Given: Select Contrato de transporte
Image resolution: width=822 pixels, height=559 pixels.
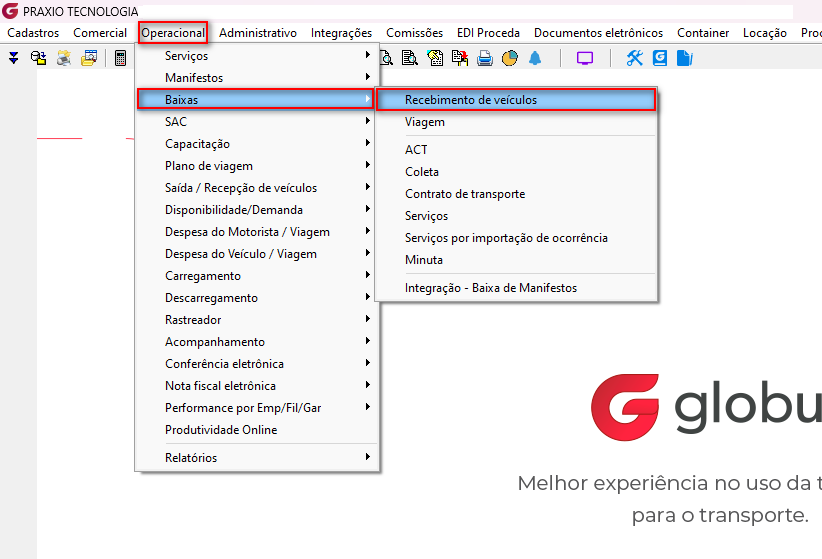Looking at the screenshot, I should coord(516,194).
